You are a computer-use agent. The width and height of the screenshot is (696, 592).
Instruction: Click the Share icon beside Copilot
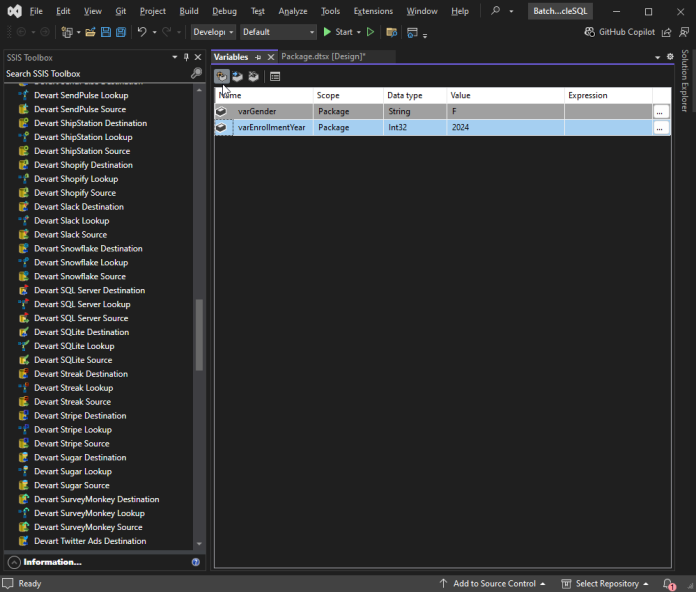pos(666,32)
